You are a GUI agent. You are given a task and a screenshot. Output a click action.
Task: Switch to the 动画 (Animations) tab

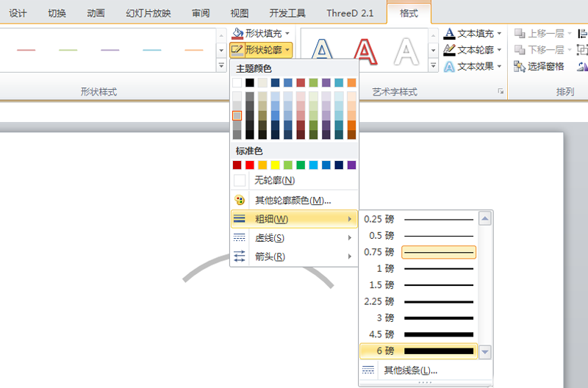click(x=96, y=13)
